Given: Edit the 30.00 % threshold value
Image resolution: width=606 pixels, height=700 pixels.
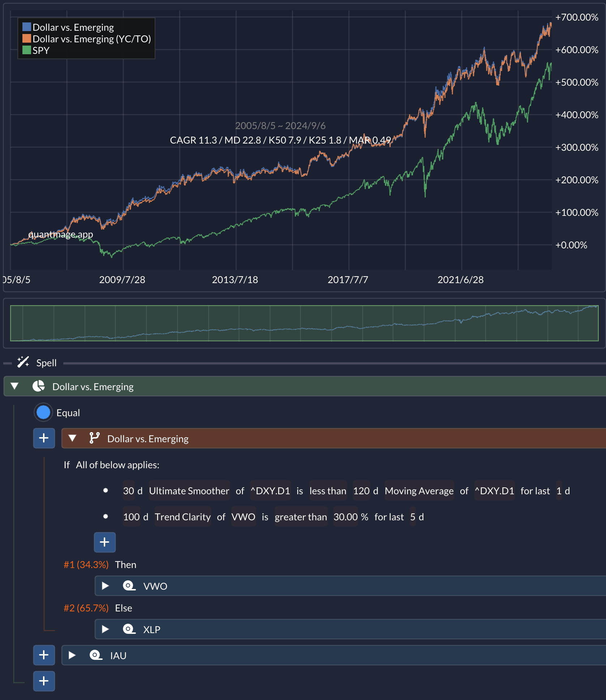Looking at the screenshot, I should tap(346, 517).
